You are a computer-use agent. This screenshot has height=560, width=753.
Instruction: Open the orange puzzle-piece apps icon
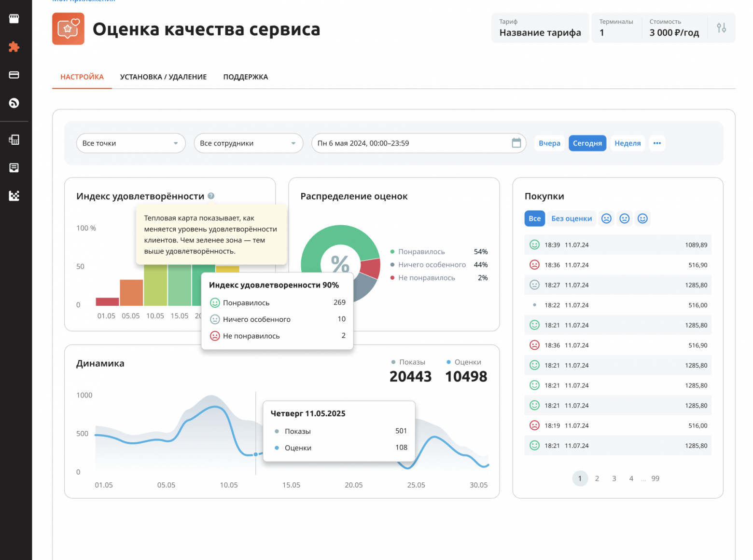pos(14,47)
